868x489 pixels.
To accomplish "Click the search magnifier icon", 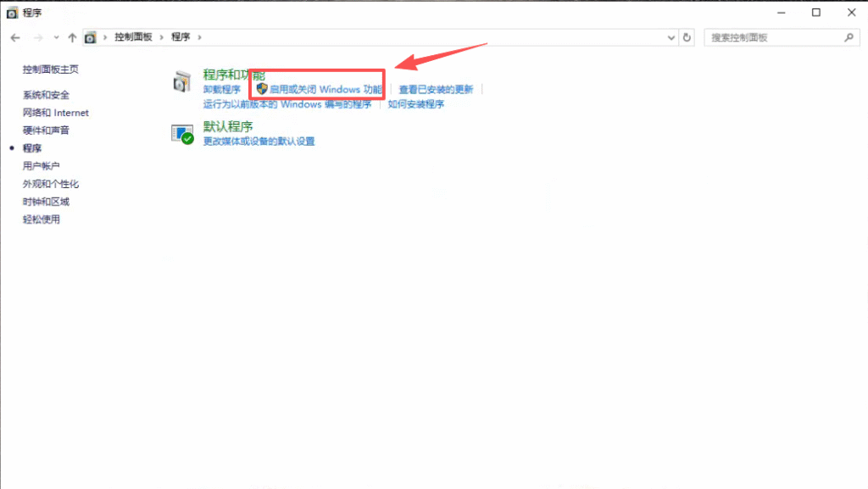I will point(848,37).
